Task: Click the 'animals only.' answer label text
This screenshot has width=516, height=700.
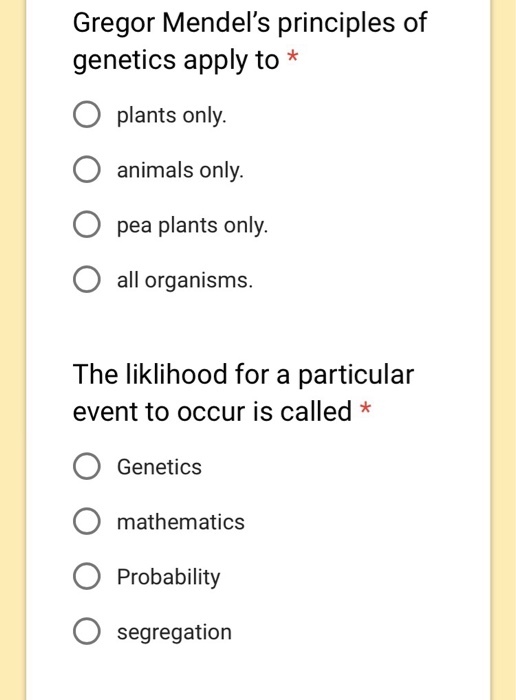Action: point(180,171)
